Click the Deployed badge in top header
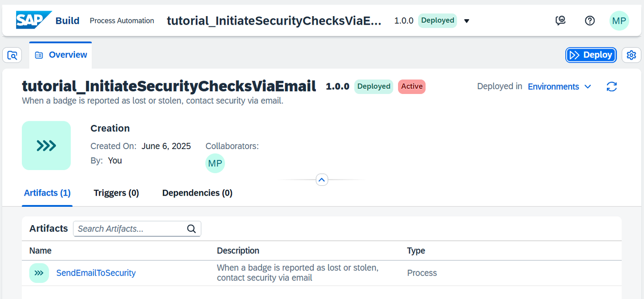Viewport: 644px width, 299px height. pos(437,21)
